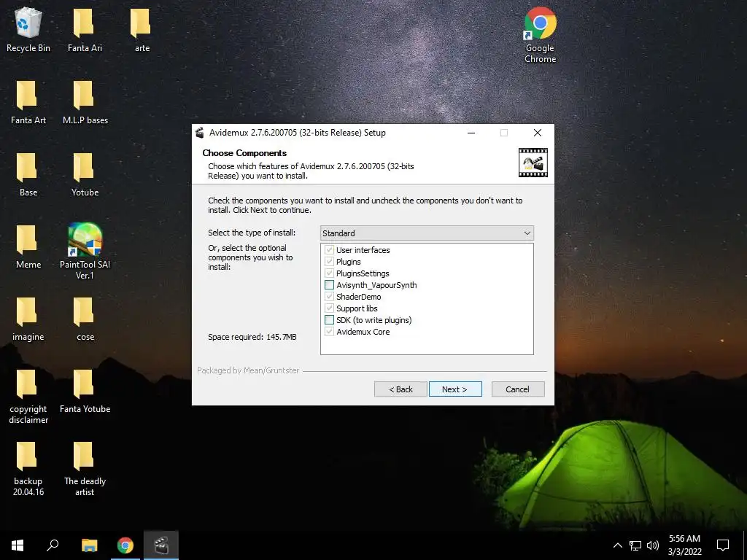Select the Yotube folder icon
The image size is (747, 560).
(85, 175)
